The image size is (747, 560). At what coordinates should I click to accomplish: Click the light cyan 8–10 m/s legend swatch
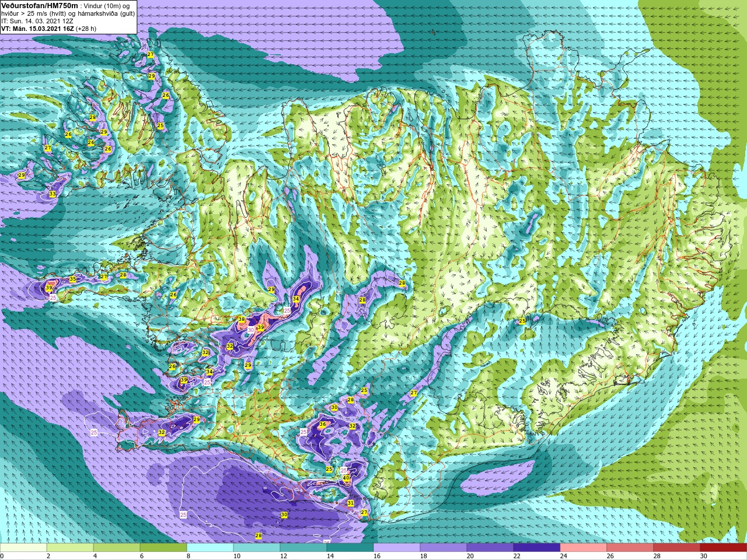pos(210,548)
